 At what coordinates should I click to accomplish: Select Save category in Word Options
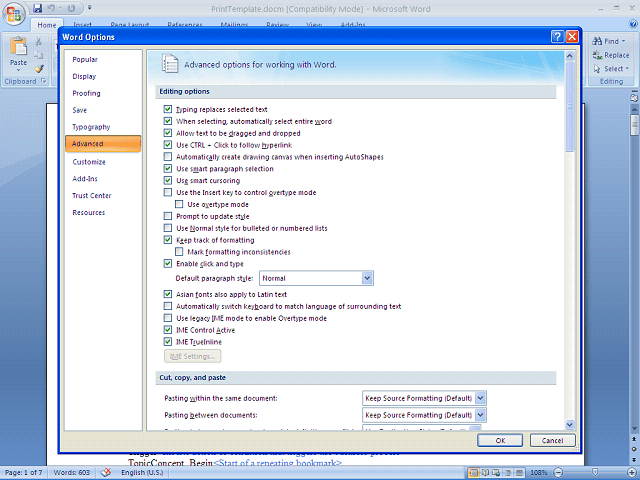(x=103, y=110)
